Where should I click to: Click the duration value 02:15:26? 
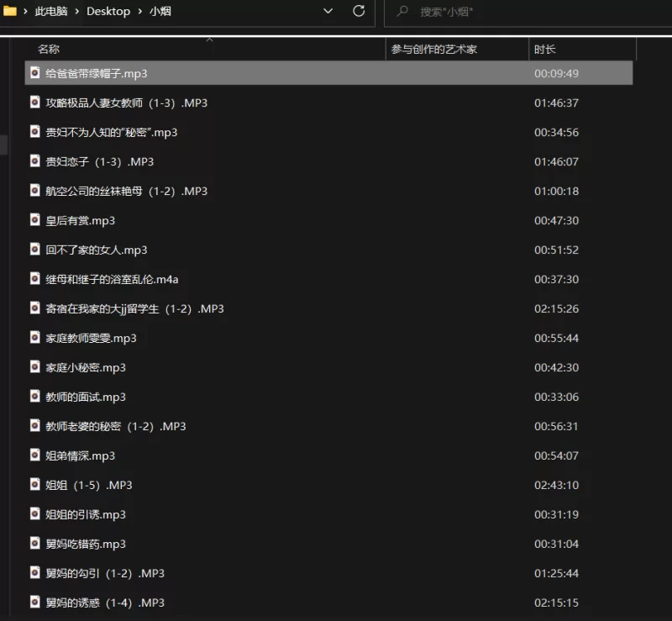coord(556,308)
